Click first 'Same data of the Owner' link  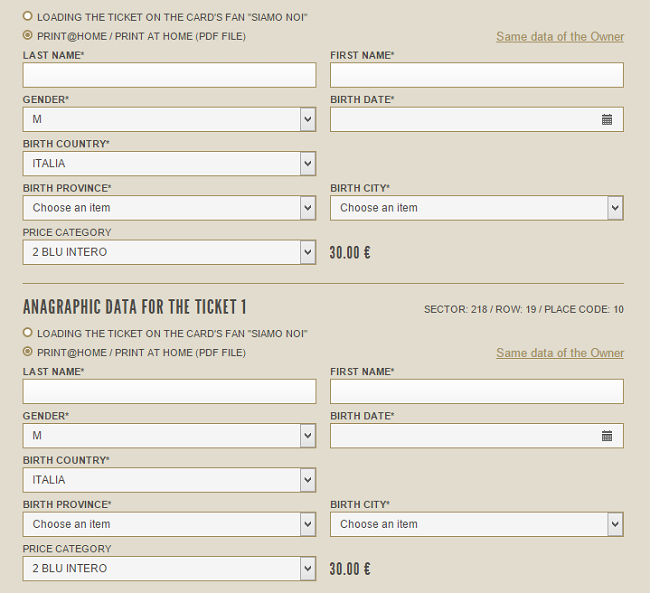560,36
